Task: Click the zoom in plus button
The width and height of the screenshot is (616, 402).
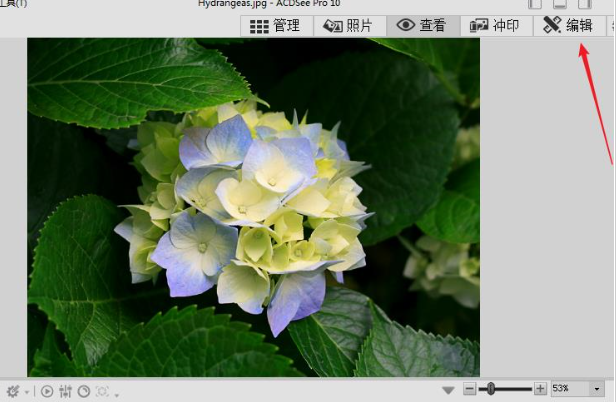Action: tap(540, 389)
